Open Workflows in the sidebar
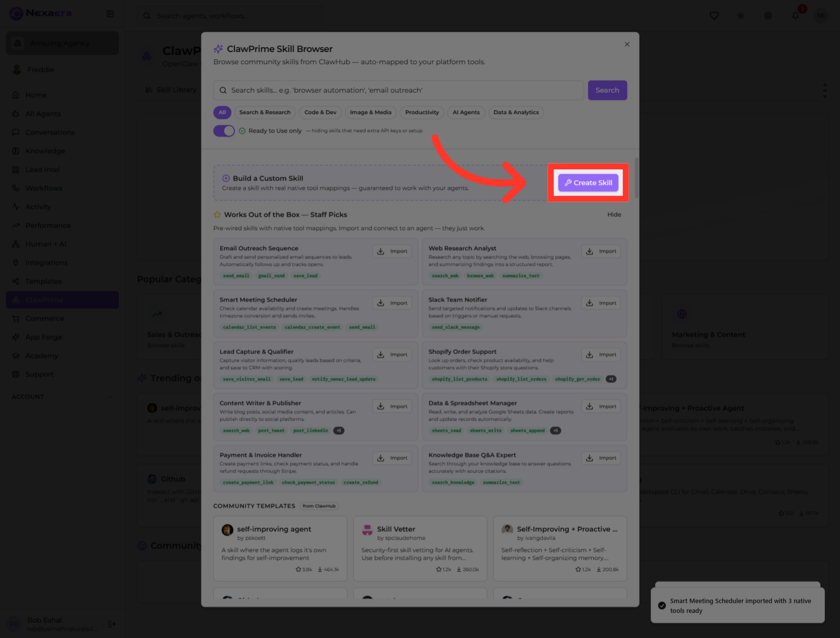This screenshot has width=840, height=638. [44, 188]
